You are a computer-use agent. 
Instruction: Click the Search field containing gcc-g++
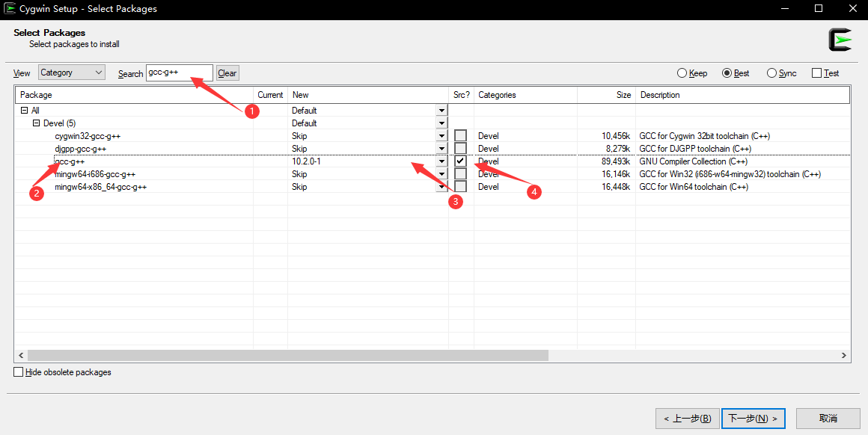[x=180, y=73]
